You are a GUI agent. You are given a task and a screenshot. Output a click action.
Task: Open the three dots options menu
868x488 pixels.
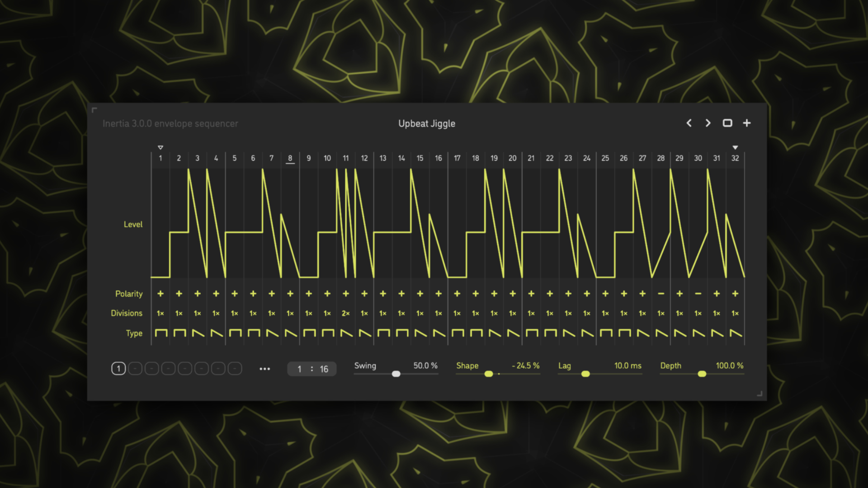(265, 369)
